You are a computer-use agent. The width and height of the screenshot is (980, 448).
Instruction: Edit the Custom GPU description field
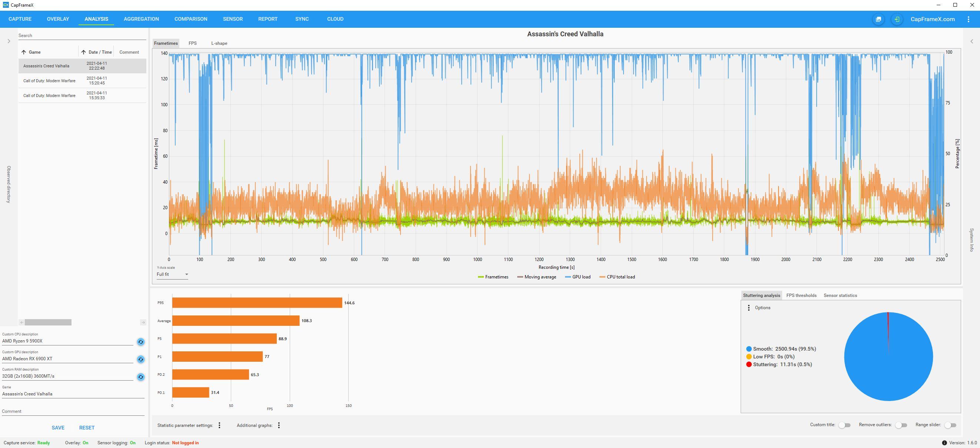[x=68, y=359]
